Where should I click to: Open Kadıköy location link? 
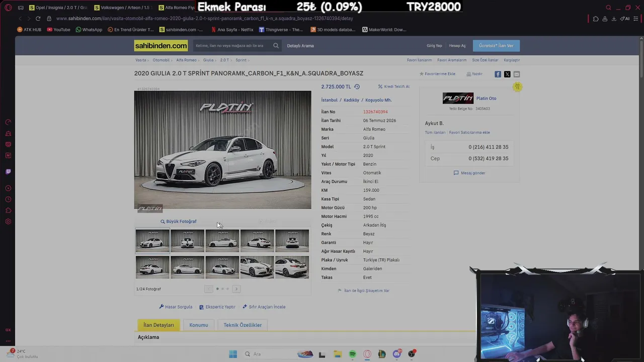(x=351, y=100)
